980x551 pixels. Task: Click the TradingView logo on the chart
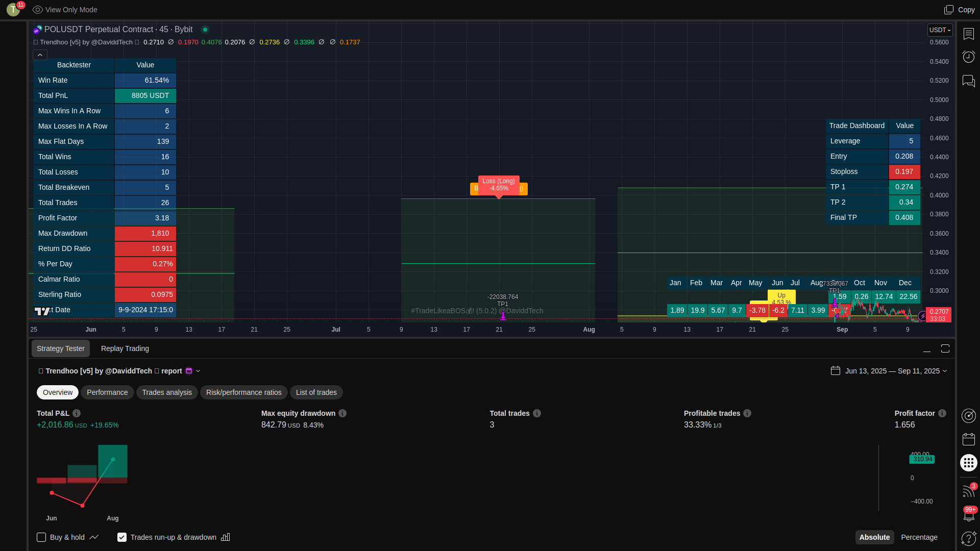pos(42,311)
